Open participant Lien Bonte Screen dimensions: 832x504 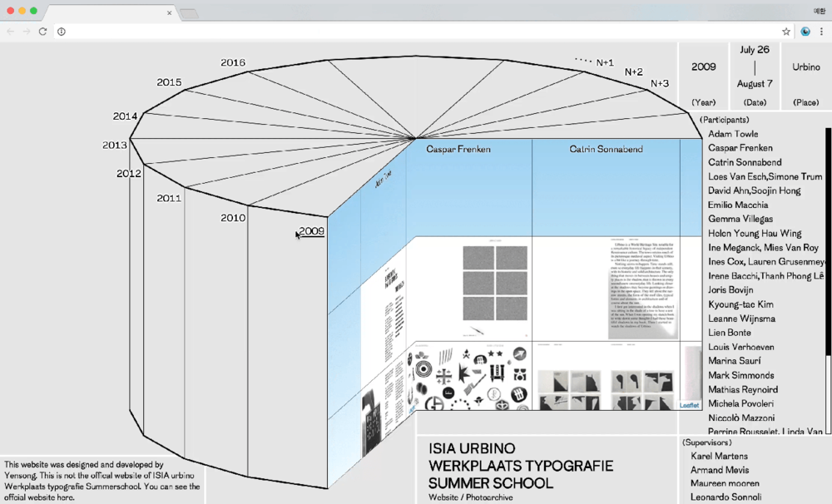pyautogui.click(x=729, y=333)
